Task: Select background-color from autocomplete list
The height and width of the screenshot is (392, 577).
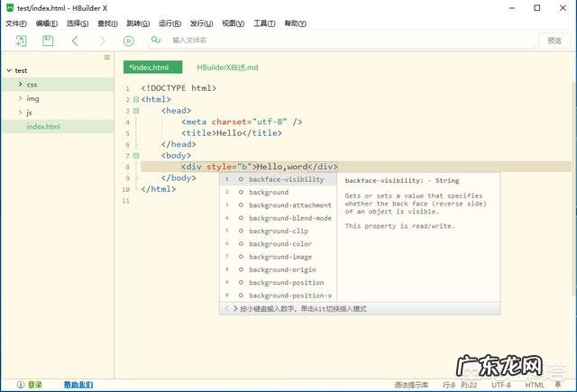Action: (x=280, y=244)
